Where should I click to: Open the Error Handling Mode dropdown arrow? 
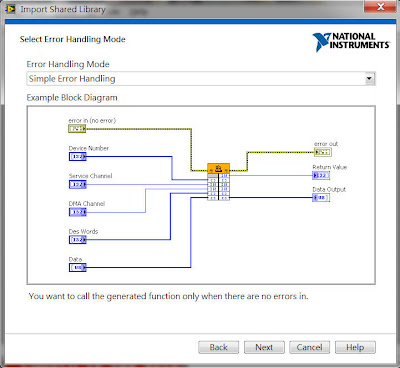(x=369, y=79)
